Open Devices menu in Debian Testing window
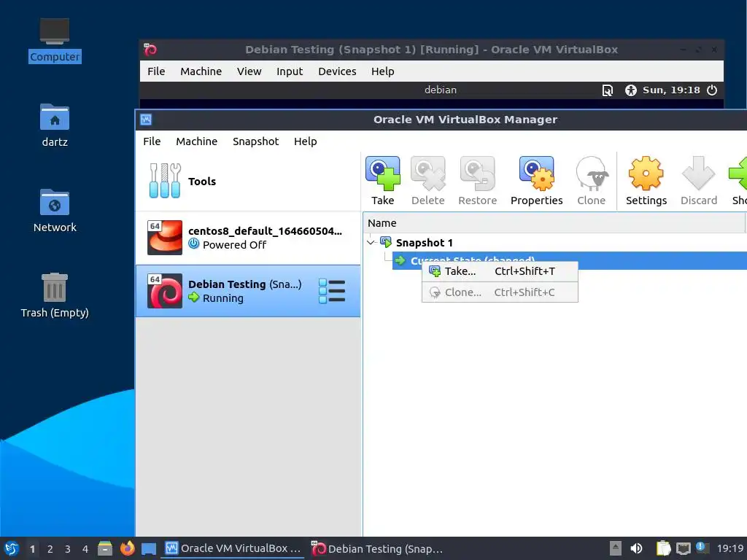Viewport: 747px width, 560px height. click(x=337, y=71)
